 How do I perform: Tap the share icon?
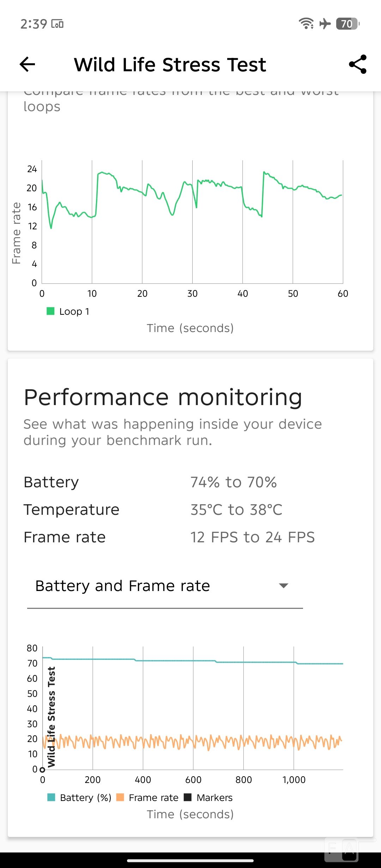point(357,64)
